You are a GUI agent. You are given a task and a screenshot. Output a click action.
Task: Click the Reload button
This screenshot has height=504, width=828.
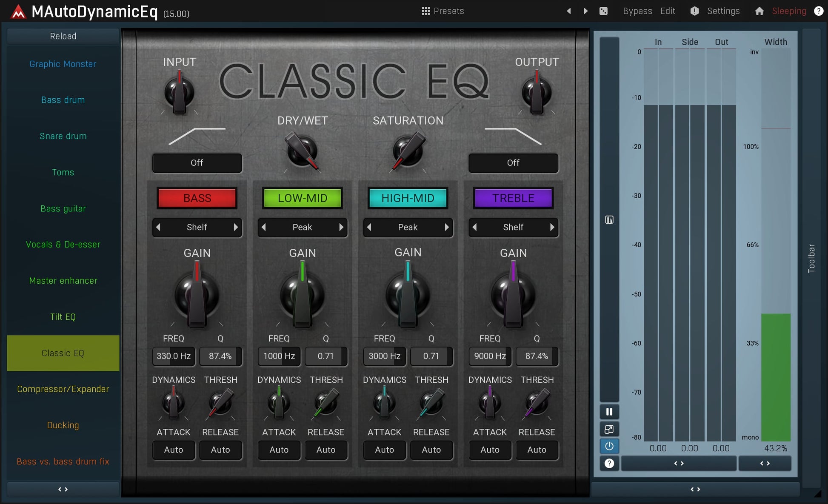63,36
